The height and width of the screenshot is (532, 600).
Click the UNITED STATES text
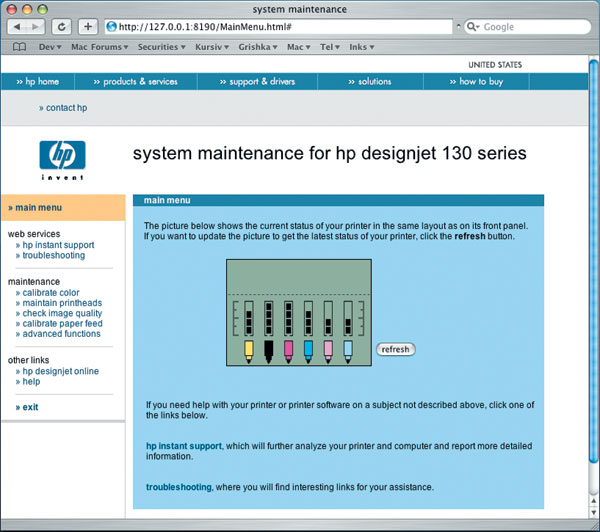[495, 65]
